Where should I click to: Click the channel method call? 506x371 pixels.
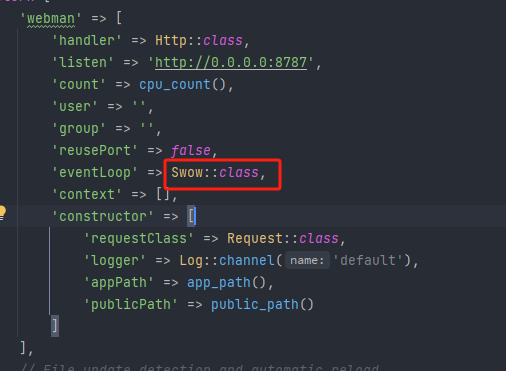pyautogui.click(x=247, y=260)
